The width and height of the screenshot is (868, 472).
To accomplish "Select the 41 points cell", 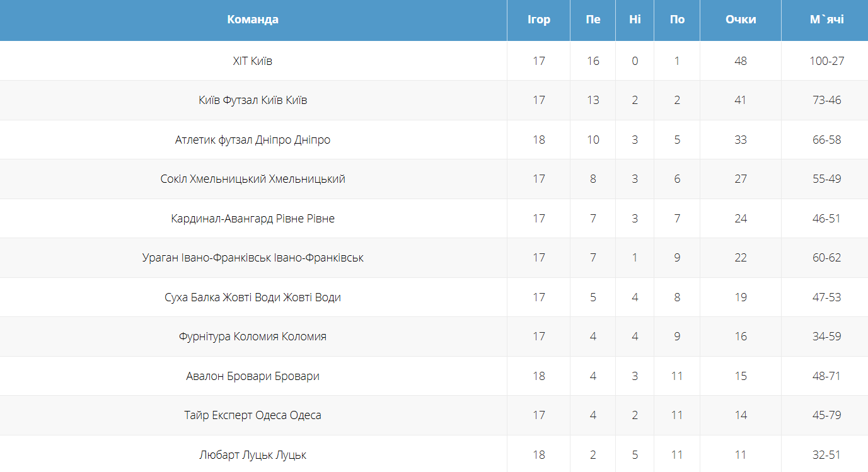I will click(x=740, y=100).
